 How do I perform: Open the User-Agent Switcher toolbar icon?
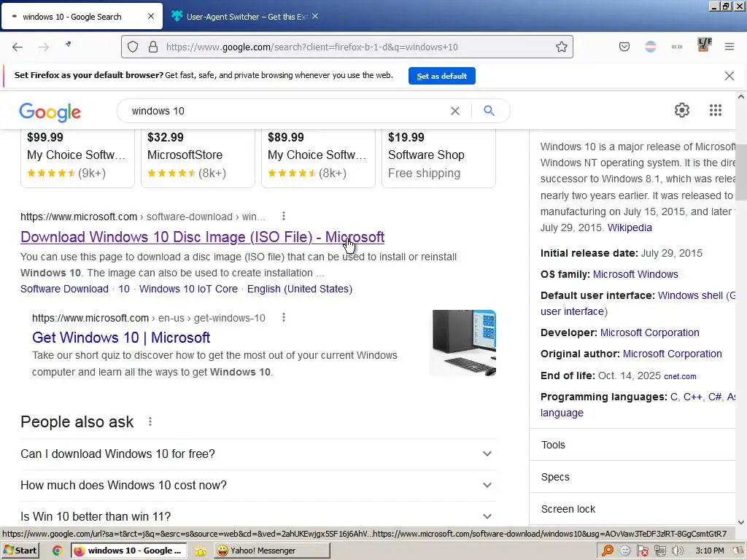point(677,47)
